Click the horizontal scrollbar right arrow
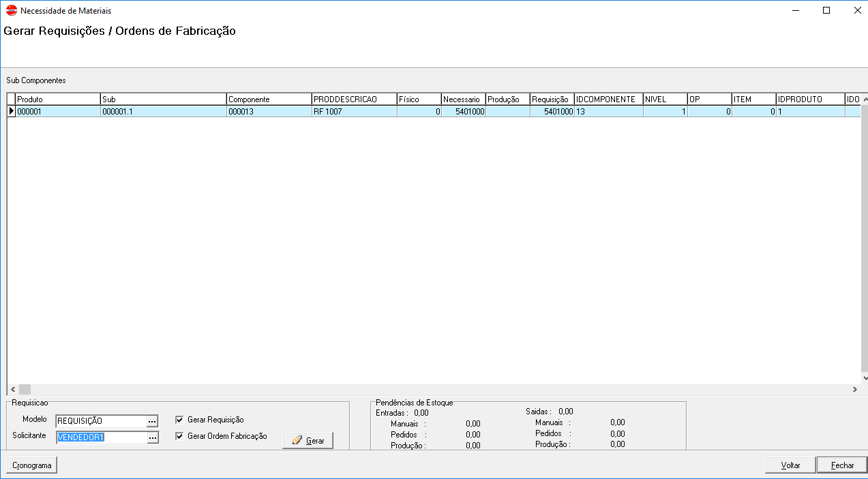Image resolution: width=868 pixels, height=479 pixels. 854,390
